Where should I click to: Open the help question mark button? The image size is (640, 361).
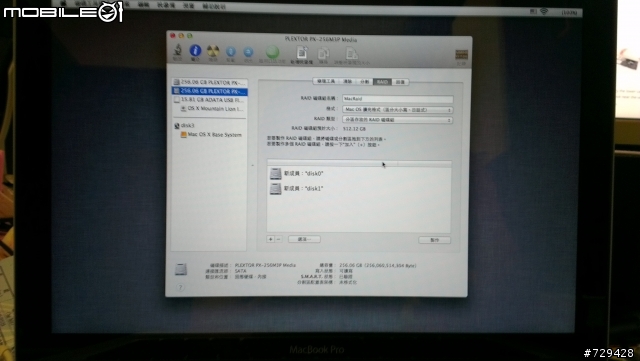click(180, 287)
